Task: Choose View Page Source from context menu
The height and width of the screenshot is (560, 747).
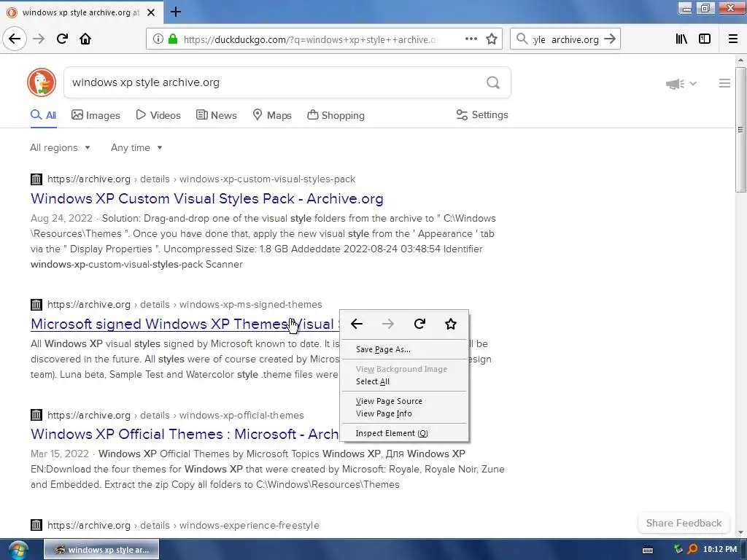Action: click(x=404, y=401)
